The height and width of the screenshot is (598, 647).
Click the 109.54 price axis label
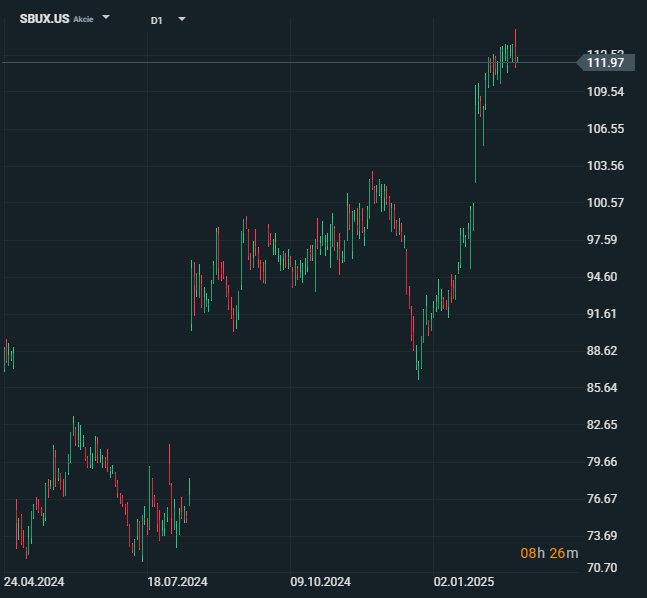(605, 92)
